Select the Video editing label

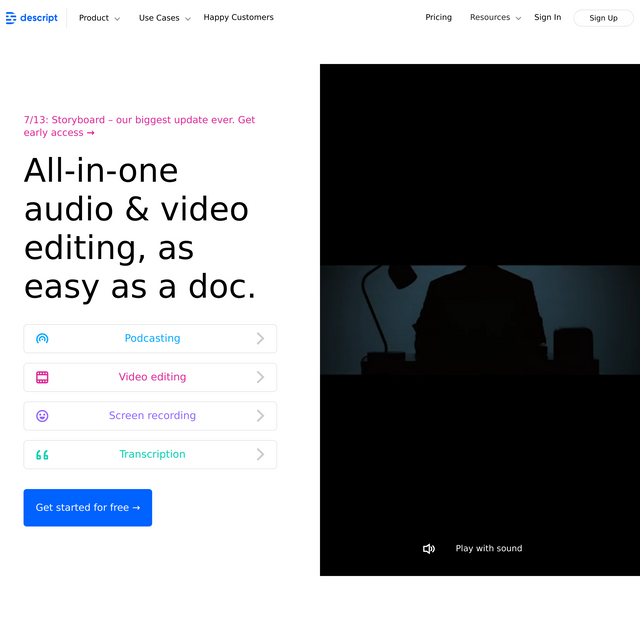pyautogui.click(x=152, y=377)
